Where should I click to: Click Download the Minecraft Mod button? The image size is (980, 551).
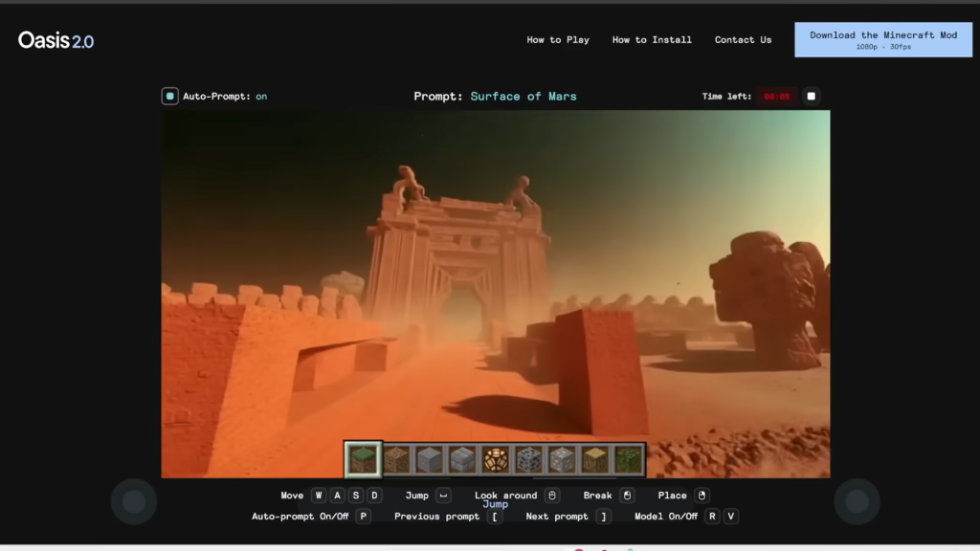pyautogui.click(x=883, y=40)
